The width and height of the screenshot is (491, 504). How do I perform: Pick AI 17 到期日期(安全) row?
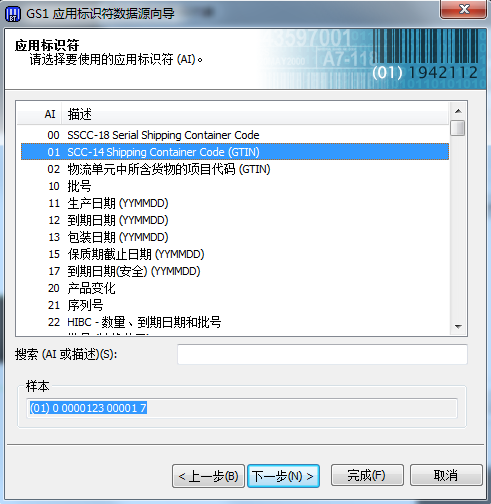(235, 271)
